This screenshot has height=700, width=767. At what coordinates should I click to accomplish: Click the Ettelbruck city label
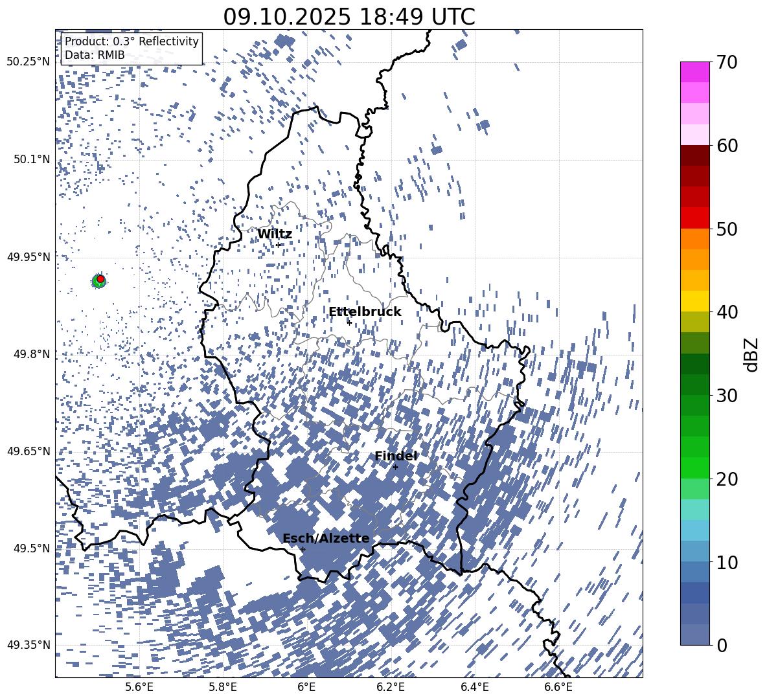point(365,312)
